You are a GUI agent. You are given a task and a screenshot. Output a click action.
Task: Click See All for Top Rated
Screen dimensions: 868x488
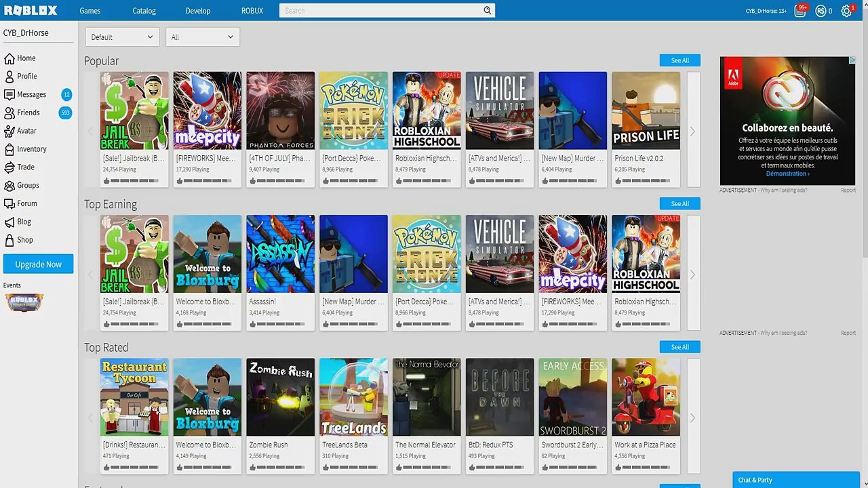click(x=680, y=347)
